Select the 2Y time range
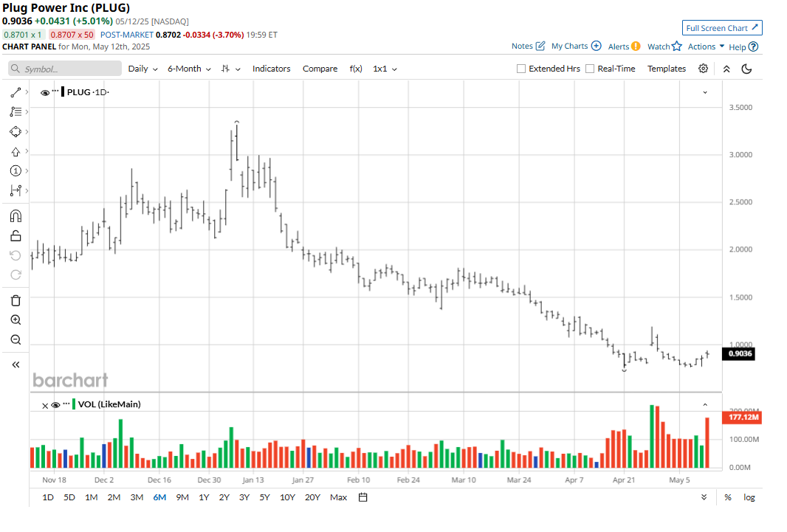The width and height of the screenshot is (787, 532). point(224,497)
